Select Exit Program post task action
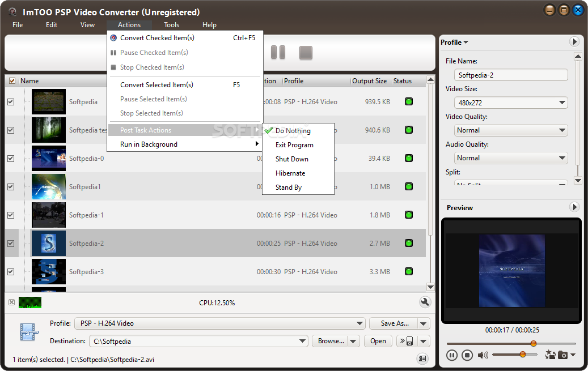 click(x=298, y=145)
